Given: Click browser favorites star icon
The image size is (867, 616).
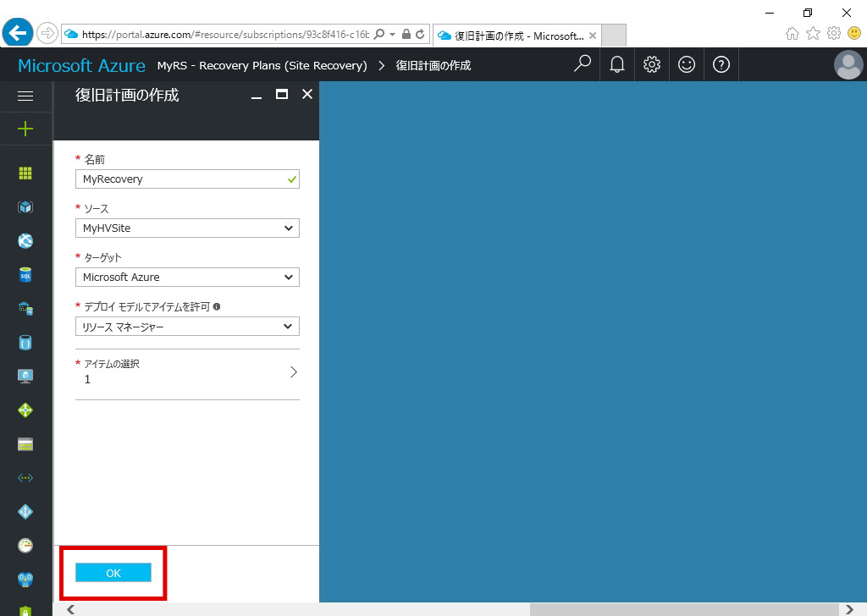Looking at the screenshot, I should tap(814, 34).
